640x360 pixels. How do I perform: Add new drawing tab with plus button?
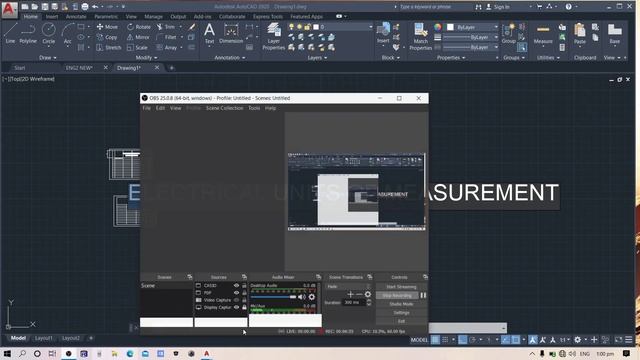click(171, 68)
